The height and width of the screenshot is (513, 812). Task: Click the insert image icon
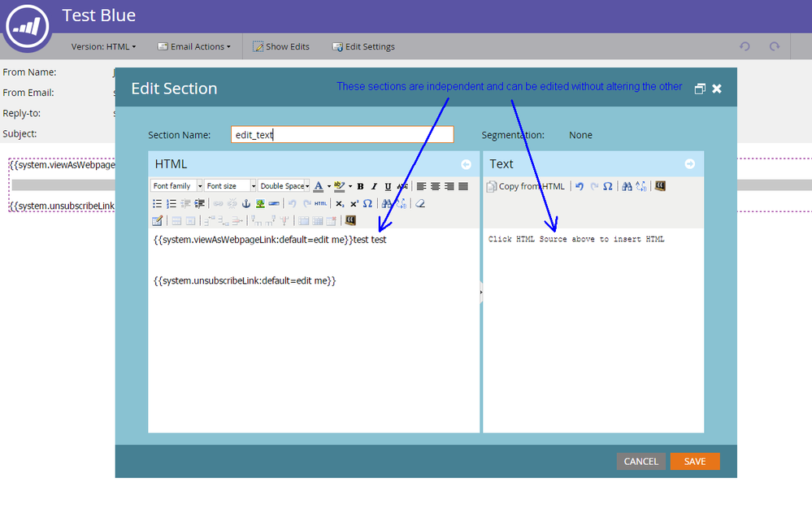(x=260, y=203)
